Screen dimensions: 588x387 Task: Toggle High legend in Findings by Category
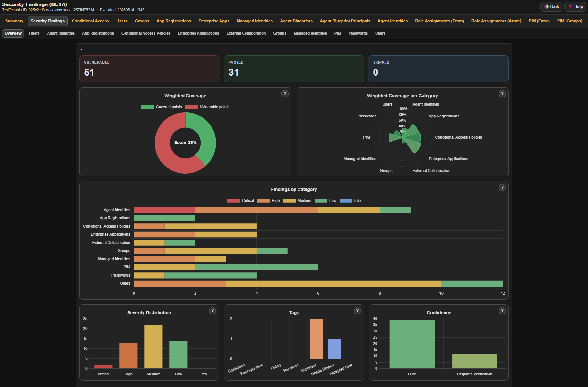(268, 201)
